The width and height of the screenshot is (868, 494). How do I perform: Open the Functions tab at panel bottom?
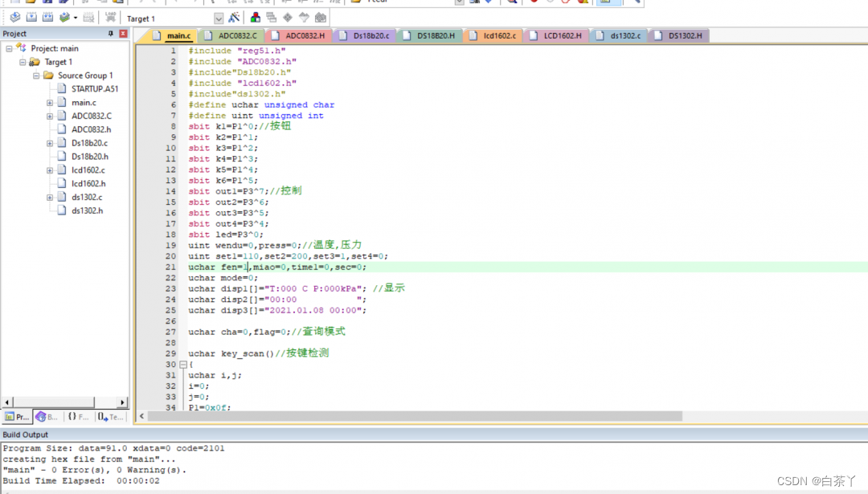point(78,417)
